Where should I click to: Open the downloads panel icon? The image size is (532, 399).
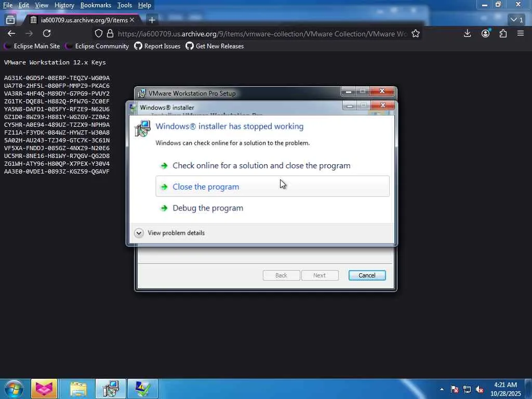[x=467, y=33]
